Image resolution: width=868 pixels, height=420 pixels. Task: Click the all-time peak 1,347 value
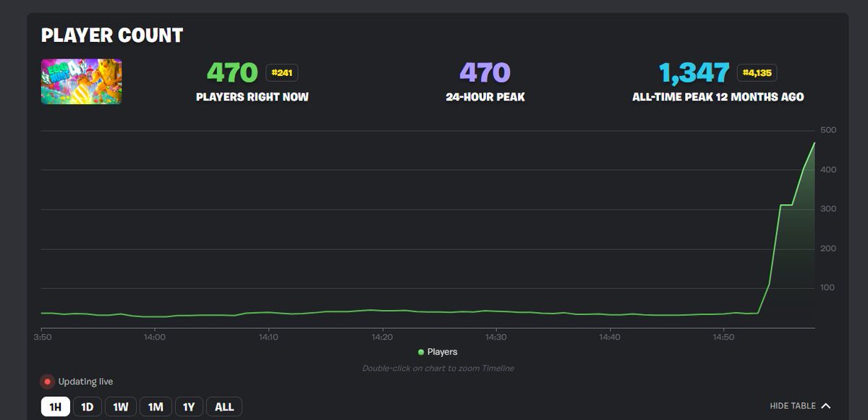[696, 72]
